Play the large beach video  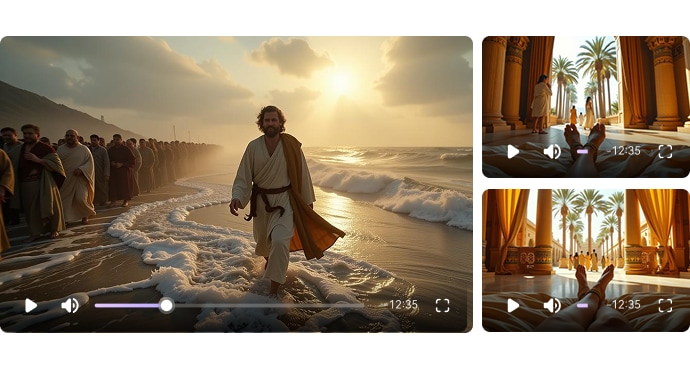tap(31, 305)
